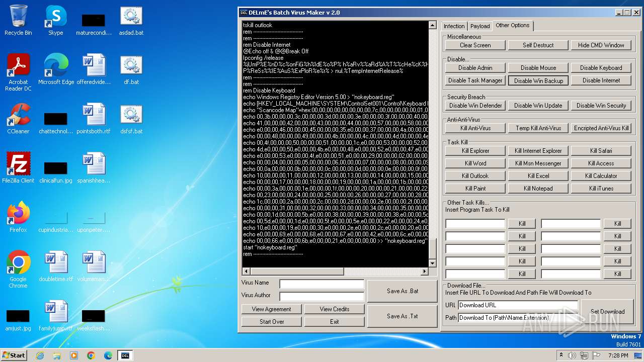Open Skype desktop shortcut
Image resolution: width=644 pixels, height=362 pixels.
[x=55, y=21]
